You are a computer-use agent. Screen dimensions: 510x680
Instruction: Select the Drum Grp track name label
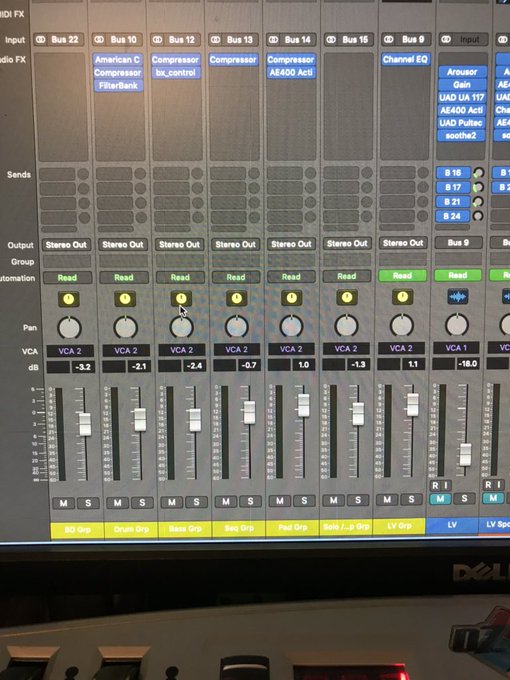click(x=131, y=530)
